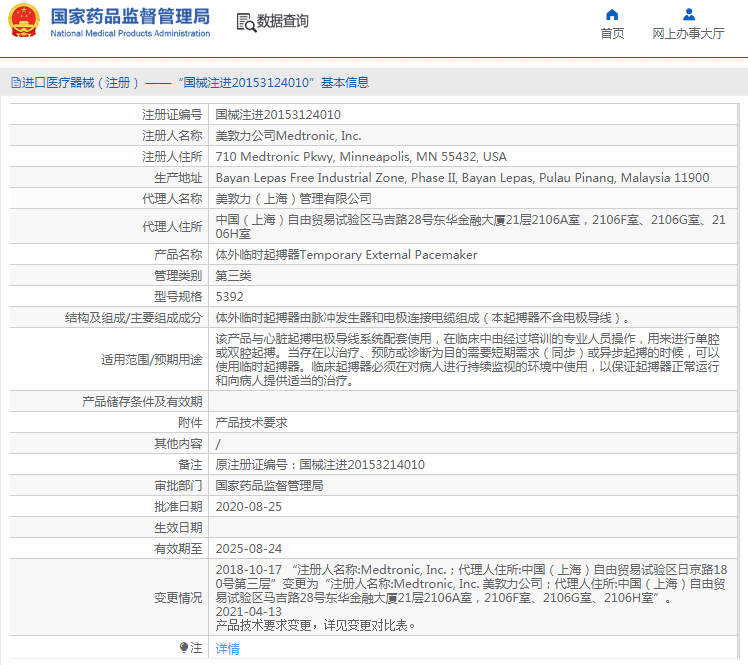Viewport: 748px width, 665px height.
Task: Click the 数据查询 search document icon
Action: click(244, 21)
